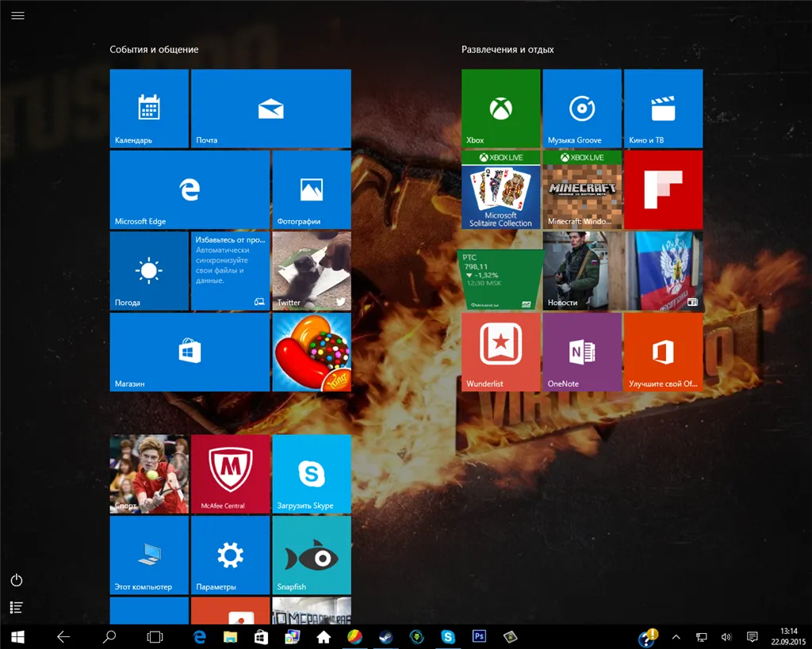This screenshot has width=812, height=649.
Task: Click the Развлечения и отдых group header
Action: tap(507, 50)
